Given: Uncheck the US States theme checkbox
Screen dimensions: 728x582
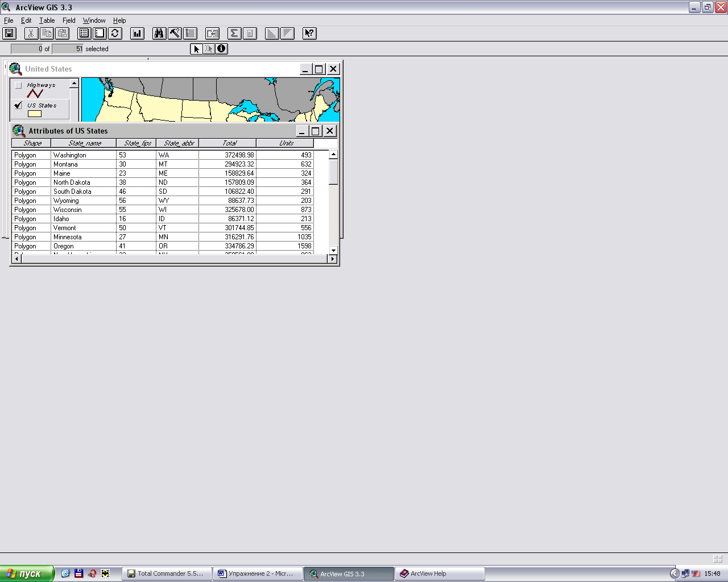Looking at the screenshot, I should (x=18, y=105).
